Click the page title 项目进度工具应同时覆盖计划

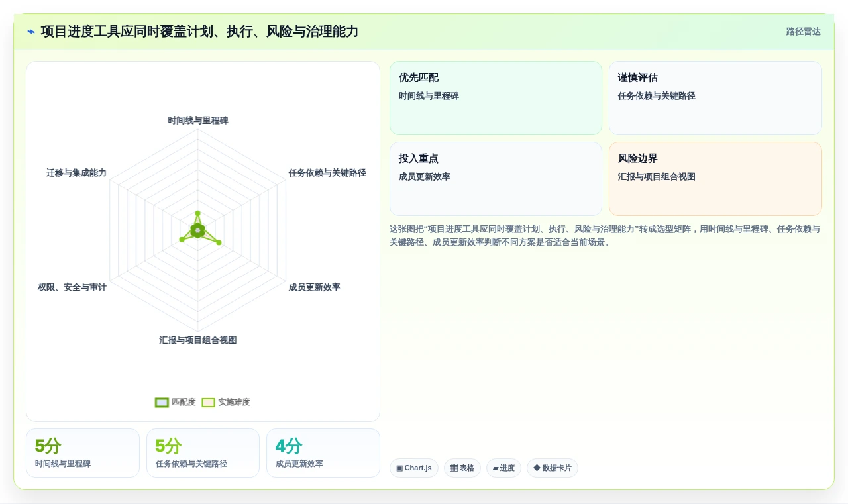point(199,32)
